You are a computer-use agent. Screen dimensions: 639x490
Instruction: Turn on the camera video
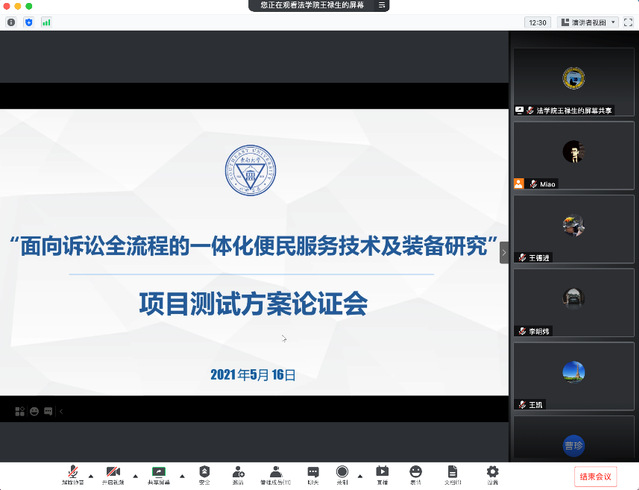[x=113, y=472]
